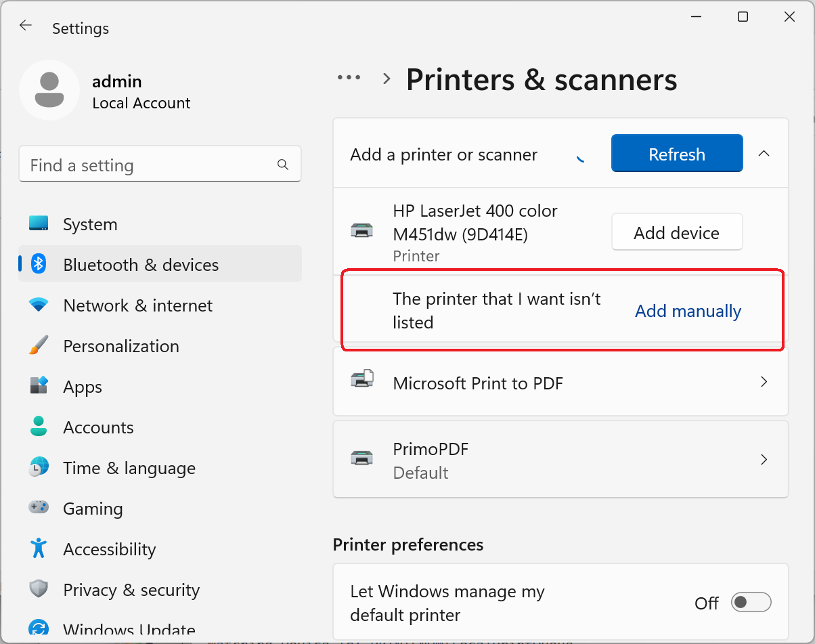Click the PrimoPDF printer name
815x644 pixels.
click(x=431, y=449)
